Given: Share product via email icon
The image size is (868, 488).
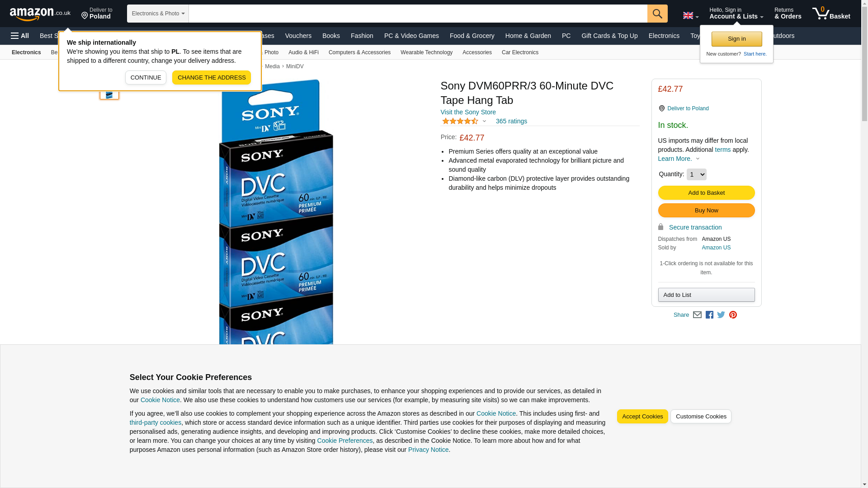Looking at the screenshot, I should (697, 315).
